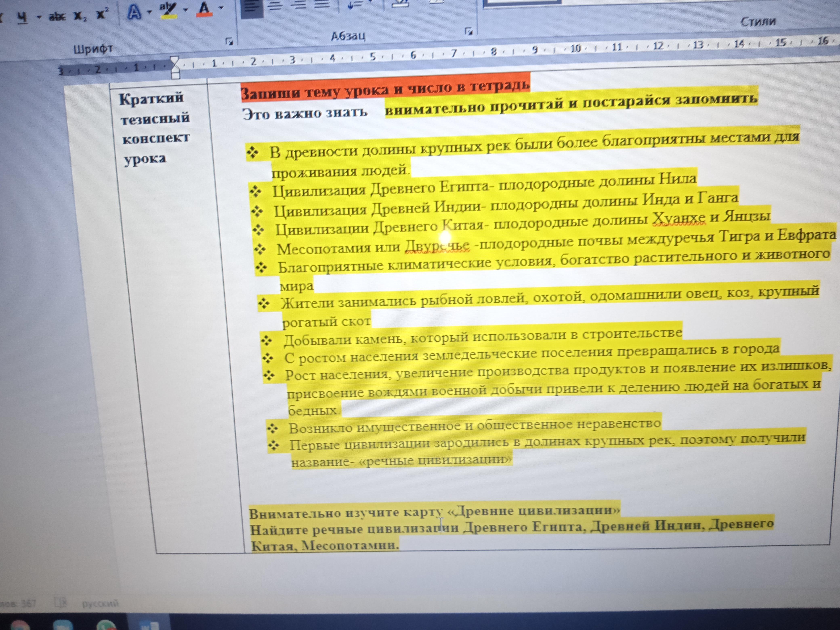This screenshot has width=840, height=630.
Task: Click the sort icon in the Абзац group
Action: pyautogui.click(x=355, y=5)
